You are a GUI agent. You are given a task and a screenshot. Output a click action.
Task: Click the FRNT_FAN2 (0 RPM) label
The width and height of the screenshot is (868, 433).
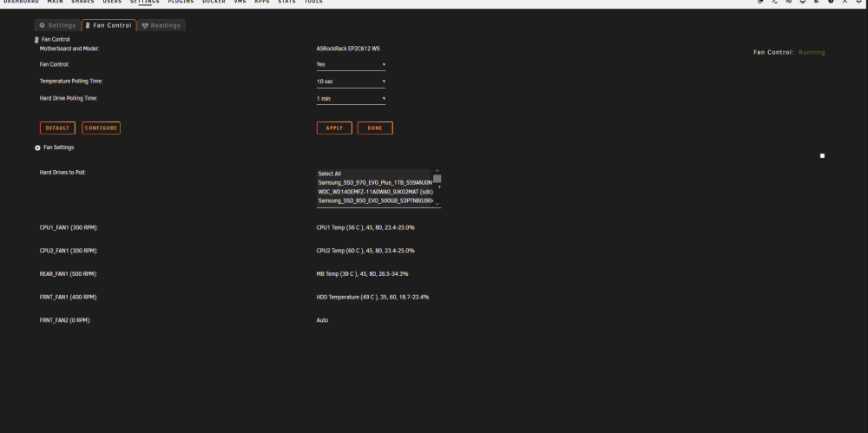pyautogui.click(x=65, y=320)
